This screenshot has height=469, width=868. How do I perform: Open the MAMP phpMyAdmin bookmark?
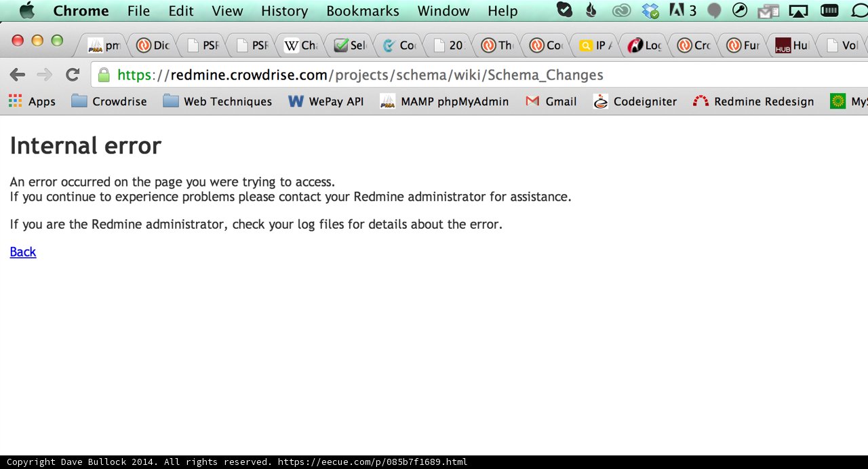pos(444,101)
